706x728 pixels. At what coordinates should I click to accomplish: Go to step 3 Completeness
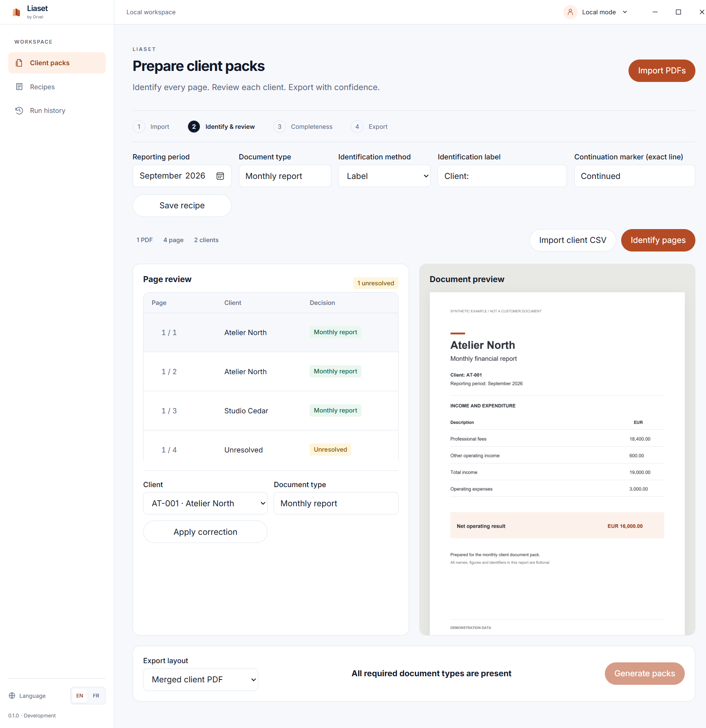tap(303, 127)
